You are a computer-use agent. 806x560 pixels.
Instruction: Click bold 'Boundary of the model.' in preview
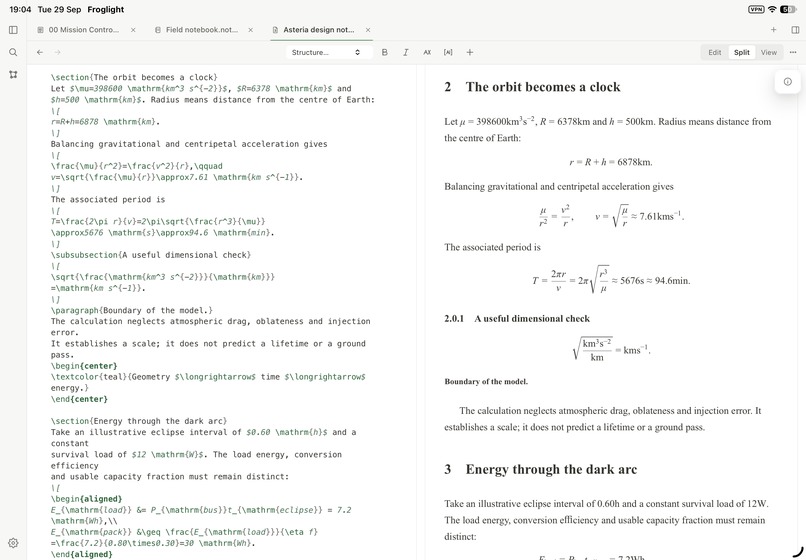click(486, 382)
